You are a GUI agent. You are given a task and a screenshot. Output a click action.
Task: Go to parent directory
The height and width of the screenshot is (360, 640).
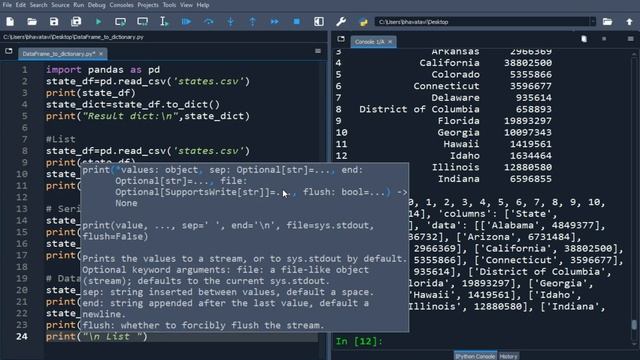(629, 22)
